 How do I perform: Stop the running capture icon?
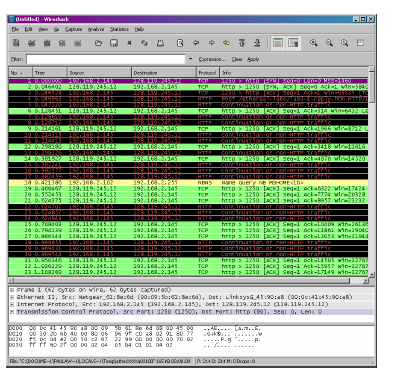(62, 43)
